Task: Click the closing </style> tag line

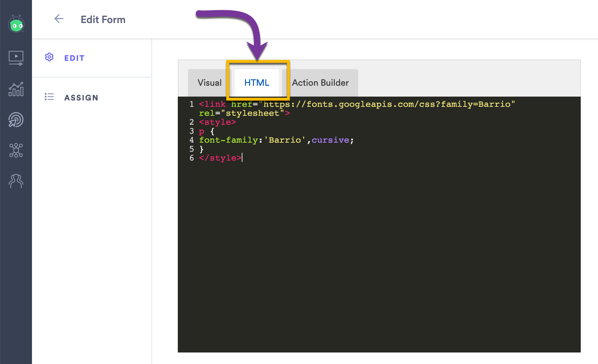Action: [x=220, y=158]
